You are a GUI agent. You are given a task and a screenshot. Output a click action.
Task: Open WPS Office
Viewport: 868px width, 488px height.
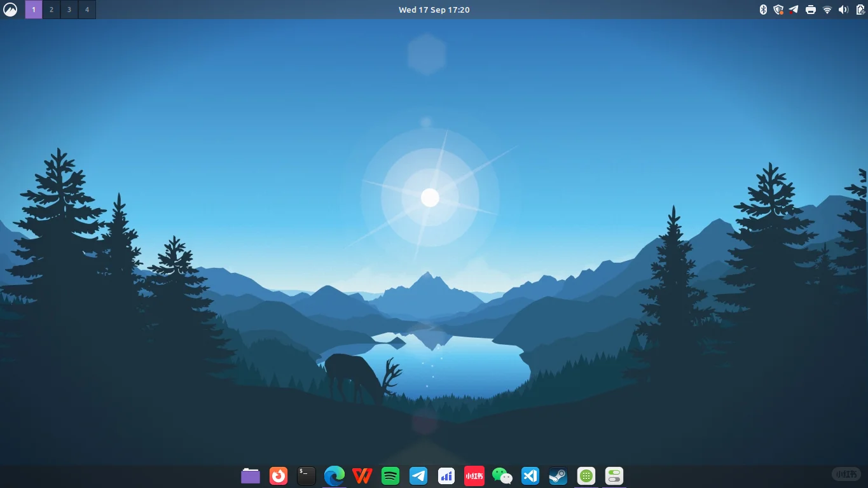(362, 475)
